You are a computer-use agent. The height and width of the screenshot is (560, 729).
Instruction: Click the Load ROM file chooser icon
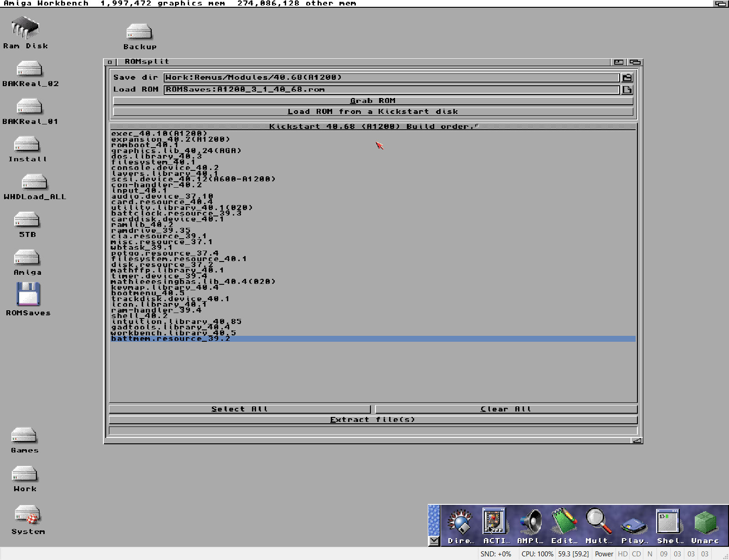[627, 90]
